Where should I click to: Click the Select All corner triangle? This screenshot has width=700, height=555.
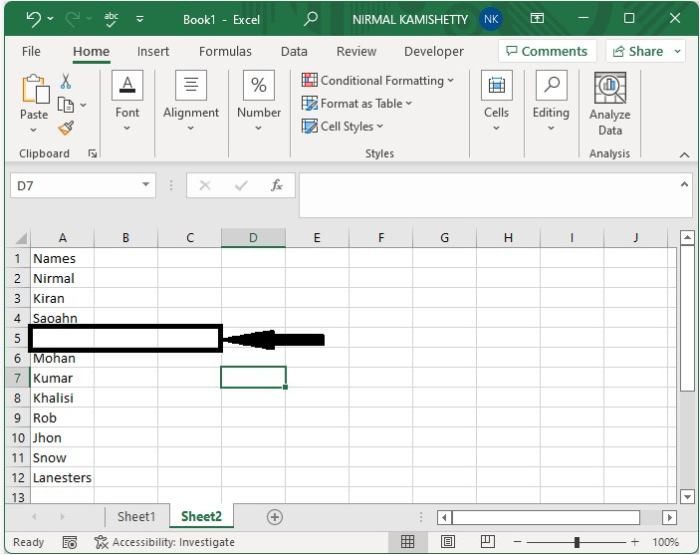tap(20, 238)
